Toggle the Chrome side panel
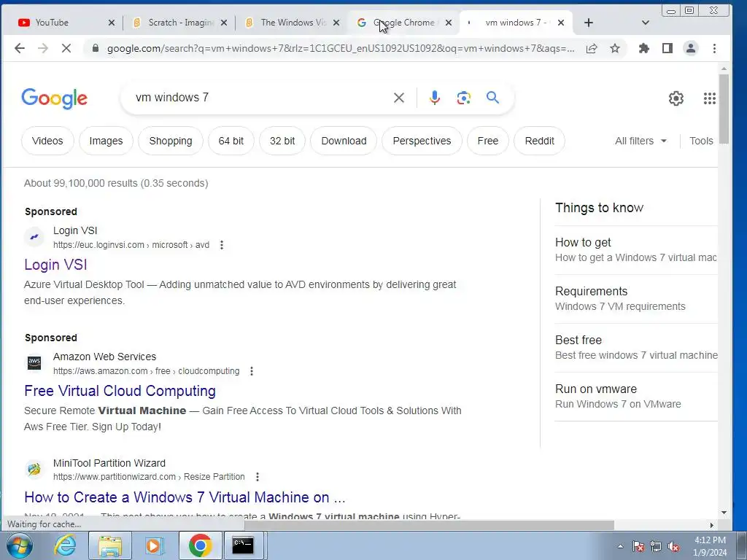This screenshot has width=747, height=560. [x=667, y=48]
